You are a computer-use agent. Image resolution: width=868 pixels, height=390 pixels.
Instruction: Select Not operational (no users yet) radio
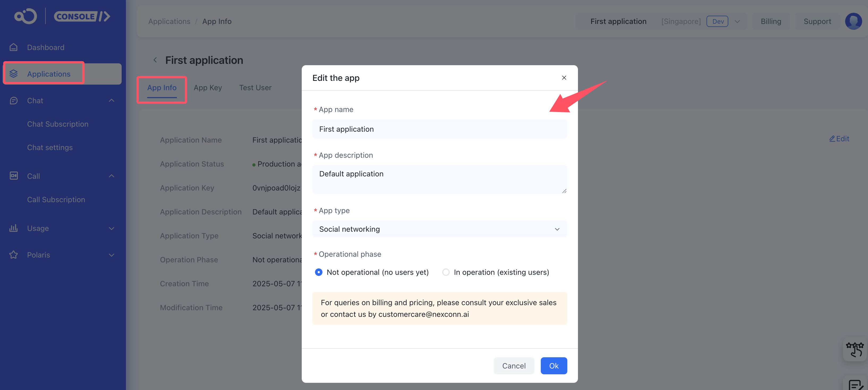coord(318,272)
